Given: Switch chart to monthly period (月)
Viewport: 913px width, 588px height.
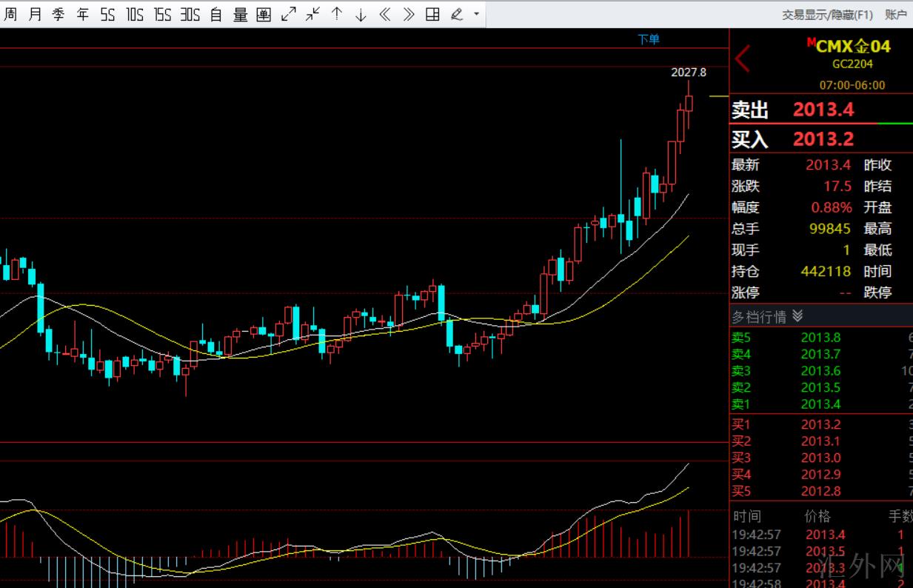Looking at the screenshot, I should coord(34,14).
